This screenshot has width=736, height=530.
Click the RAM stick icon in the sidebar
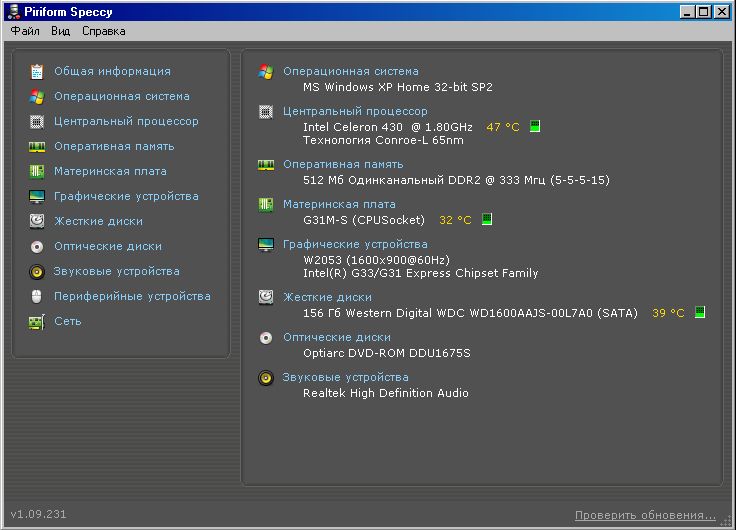click(x=37, y=147)
